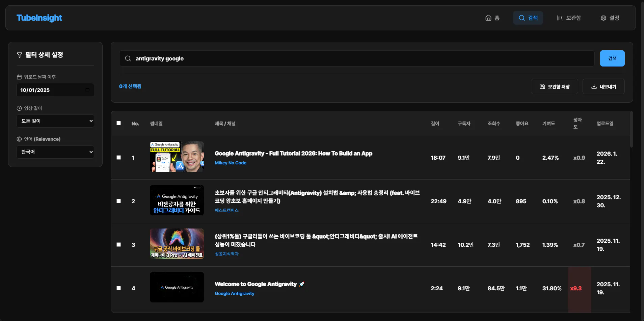Open the Mikey No Code channel link
Viewport: 644px width, 321px height.
[x=231, y=163]
